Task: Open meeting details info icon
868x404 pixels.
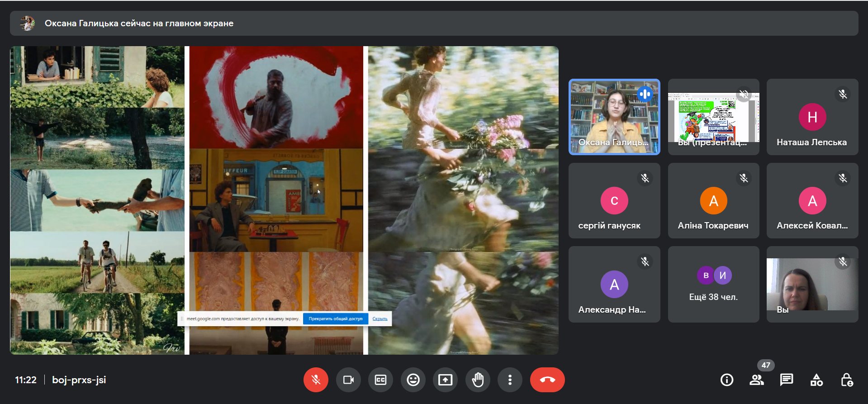Action: [x=727, y=380]
